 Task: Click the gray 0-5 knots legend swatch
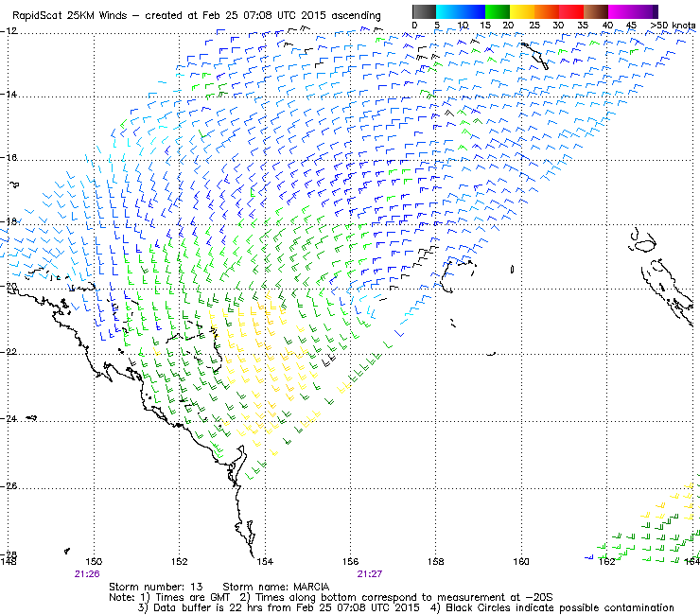point(424,11)
